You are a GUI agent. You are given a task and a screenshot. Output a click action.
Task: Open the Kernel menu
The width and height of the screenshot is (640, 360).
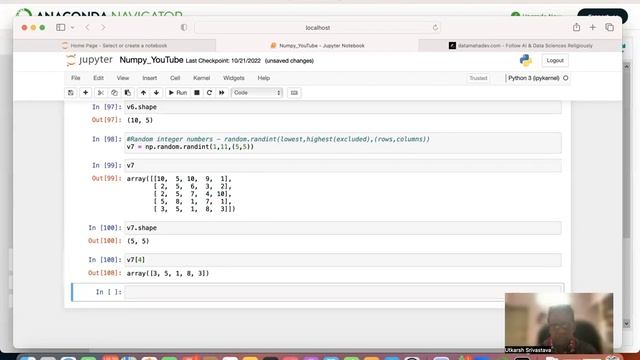[201, 78]
